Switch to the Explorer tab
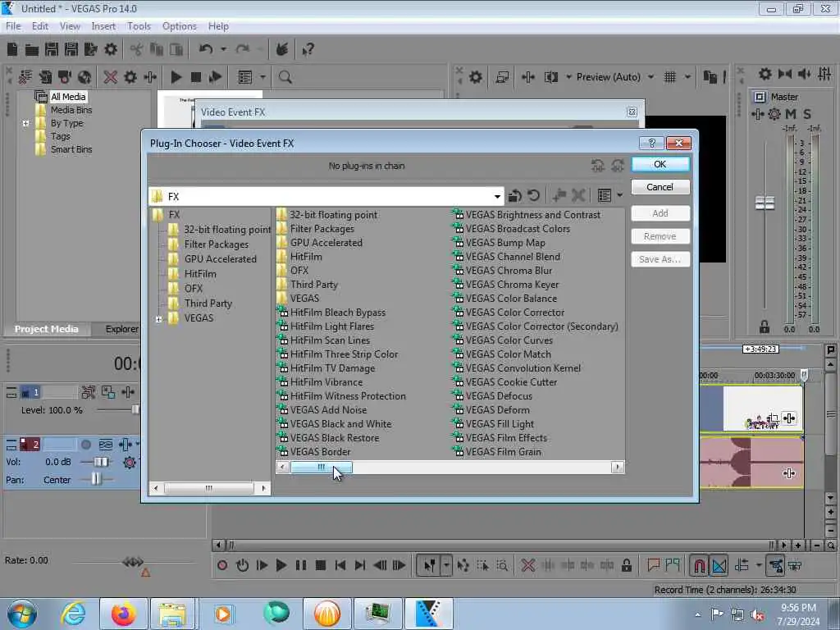The image size is (840, 630). tap(121, 329)
